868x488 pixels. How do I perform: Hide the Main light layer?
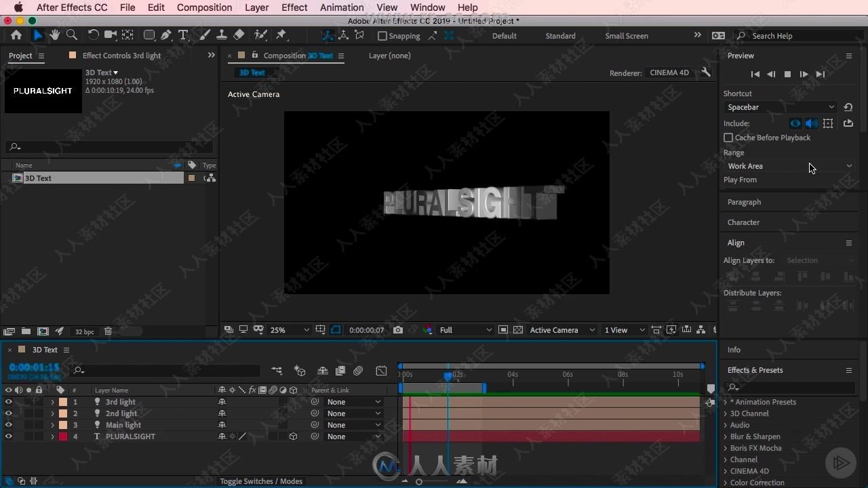8,425
